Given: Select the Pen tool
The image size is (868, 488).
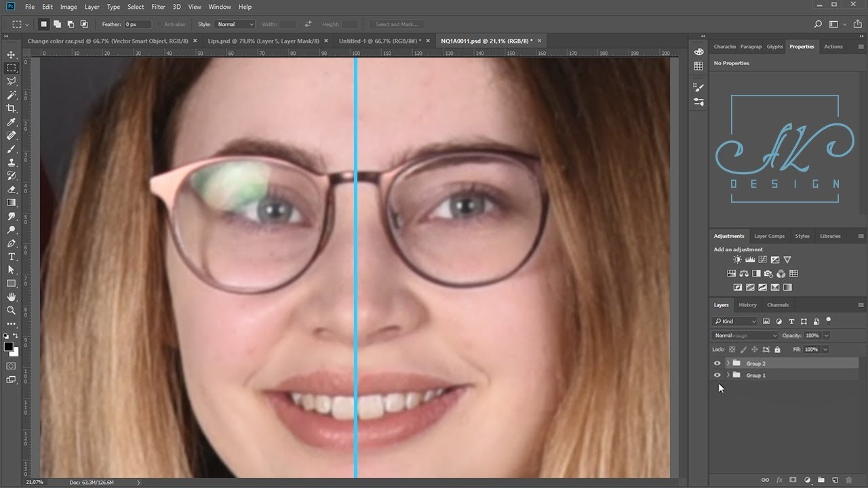Looking at the screenshot, I should pos(11,243).
